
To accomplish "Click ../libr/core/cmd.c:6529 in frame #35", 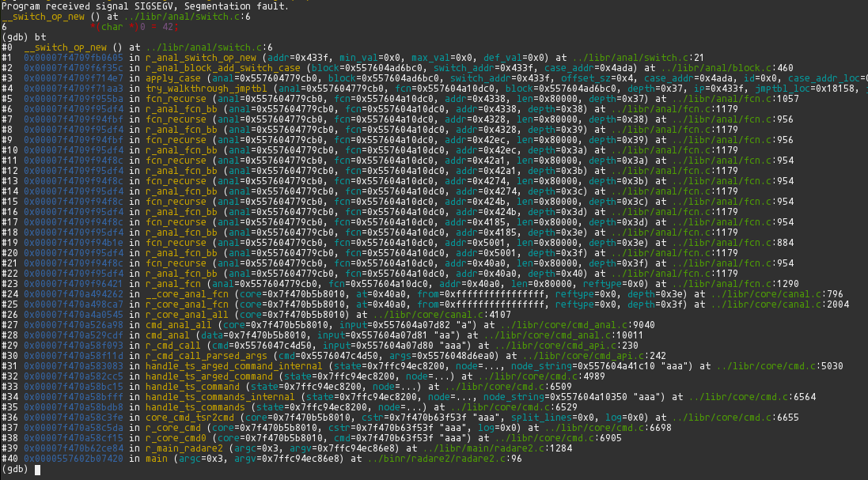I will [514, 407].
